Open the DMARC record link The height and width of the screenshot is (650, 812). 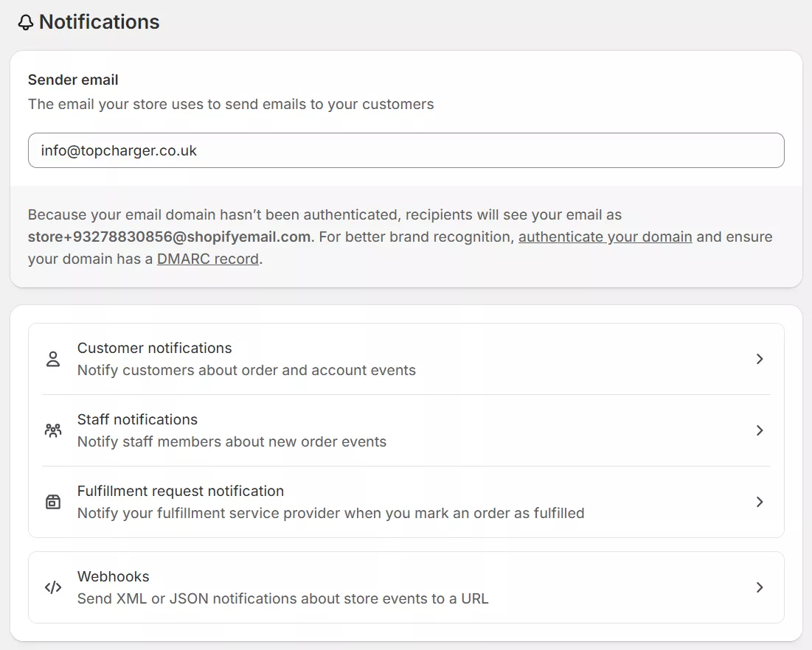click(207, 259)
